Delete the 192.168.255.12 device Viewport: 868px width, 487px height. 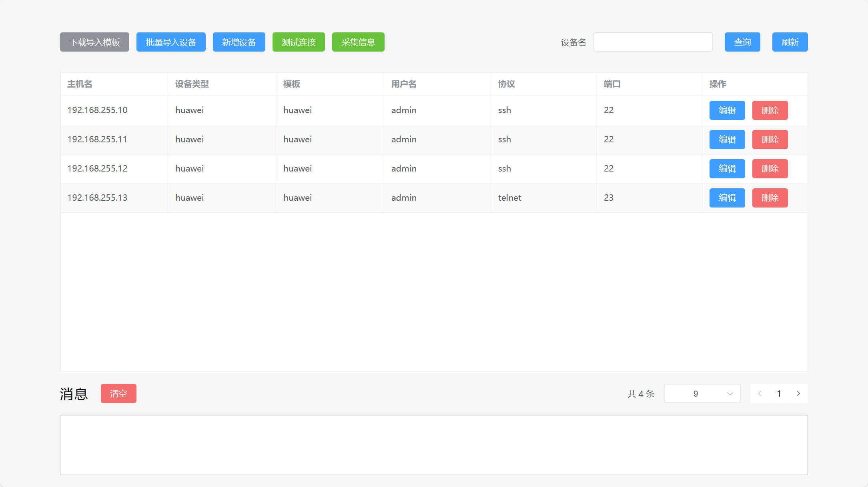click(770, 169)
